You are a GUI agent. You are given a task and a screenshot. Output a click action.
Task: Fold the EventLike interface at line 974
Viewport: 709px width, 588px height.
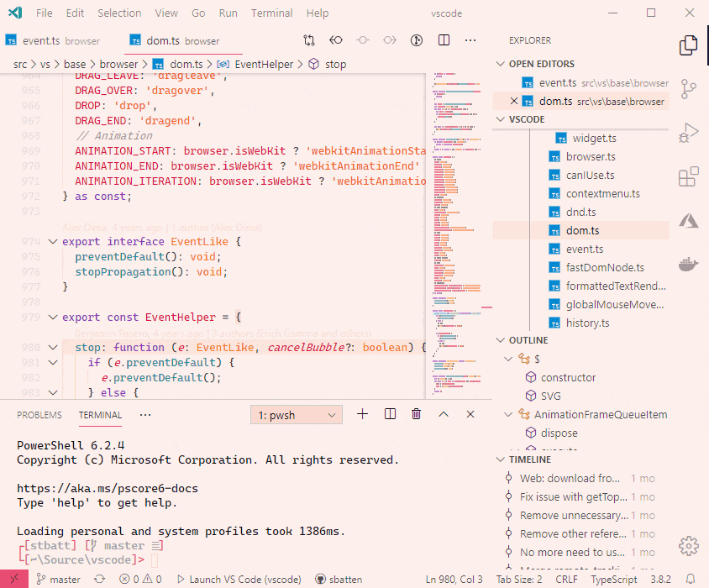pyautogui.click(x=54, y=242)
